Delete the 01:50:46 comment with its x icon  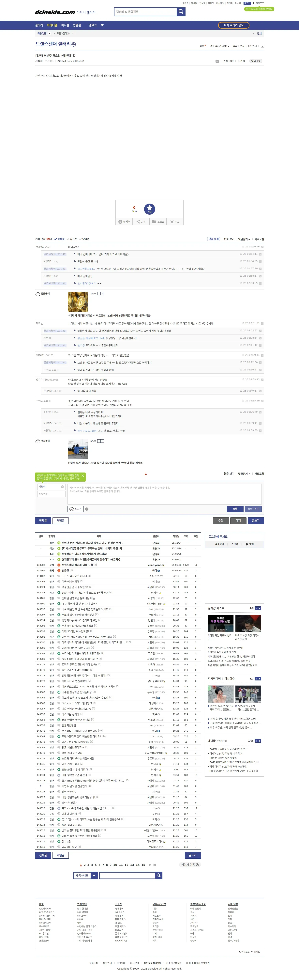(x=262, y=247)
